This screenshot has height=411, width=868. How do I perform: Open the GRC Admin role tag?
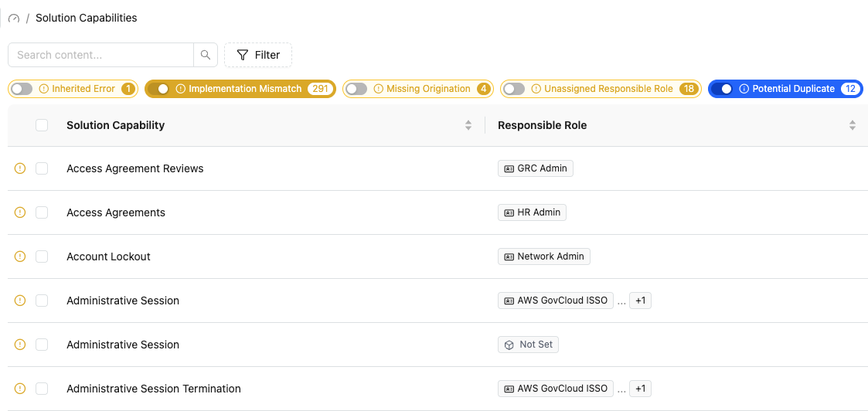click(x=536, y=168)
